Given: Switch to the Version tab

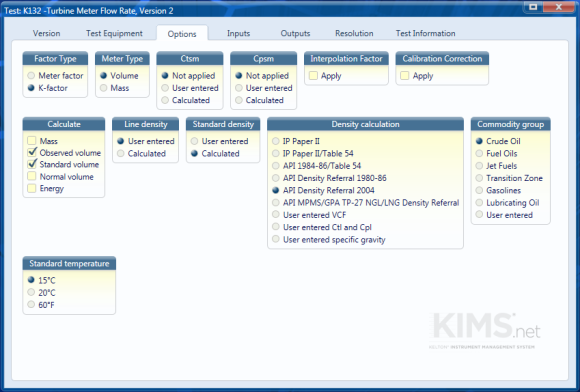Looking at the screenshot, I should pos(46,33).
